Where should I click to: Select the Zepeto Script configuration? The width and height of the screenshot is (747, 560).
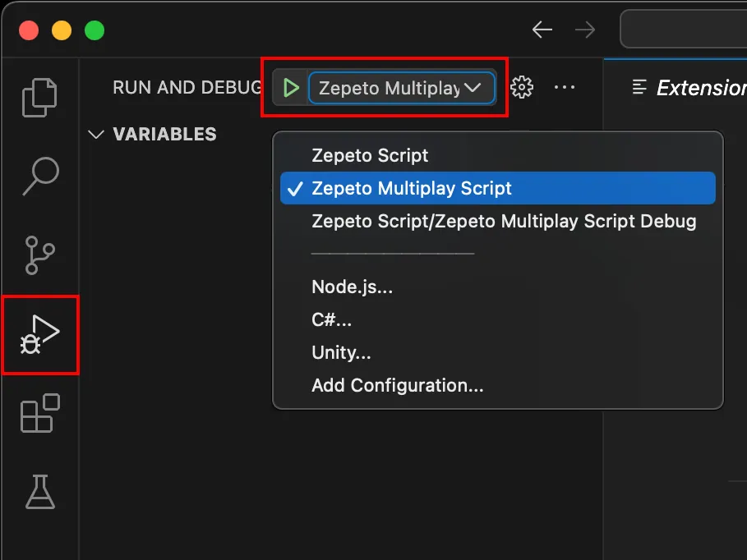click(x=498, y=155)
